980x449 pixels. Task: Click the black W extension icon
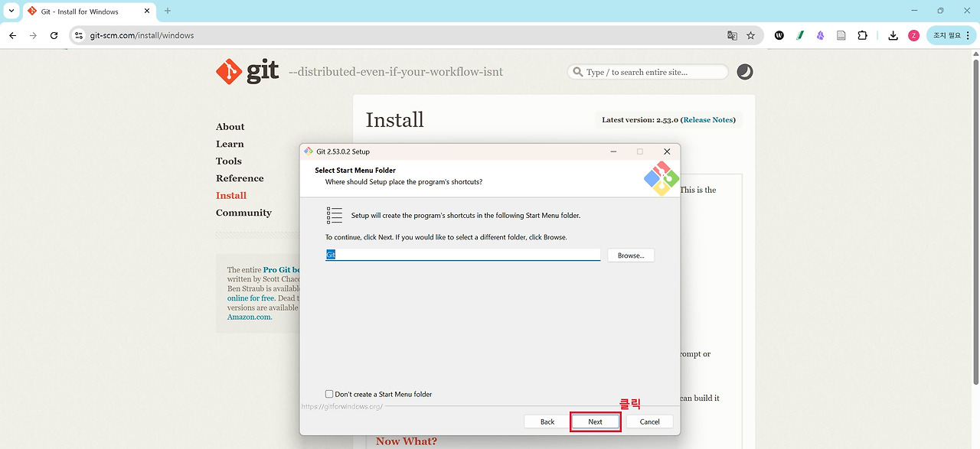[779, 35]
